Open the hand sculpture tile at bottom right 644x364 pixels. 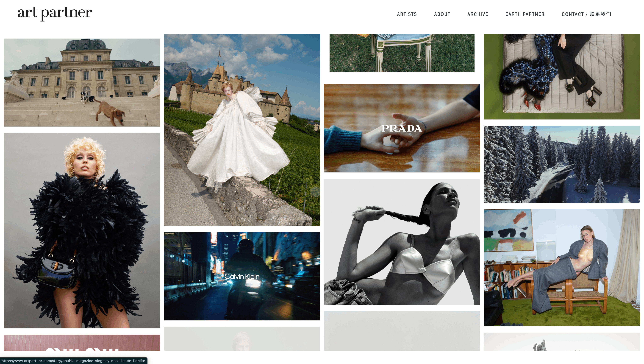coord(562,342)
